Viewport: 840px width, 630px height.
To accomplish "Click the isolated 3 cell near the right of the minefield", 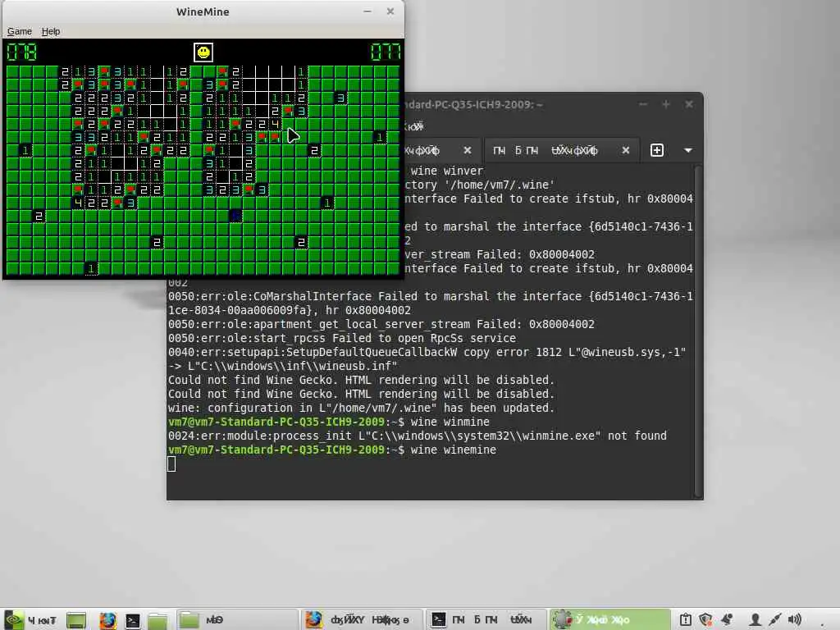I will 340,98.
